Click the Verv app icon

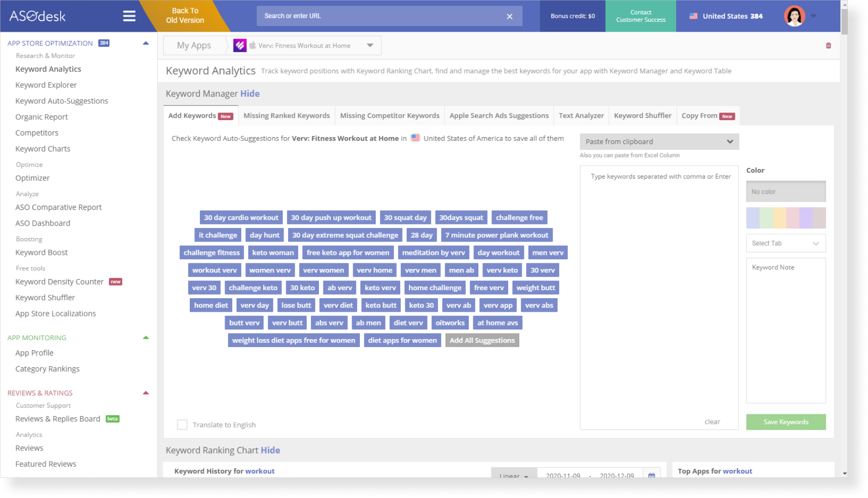point(240,45)
